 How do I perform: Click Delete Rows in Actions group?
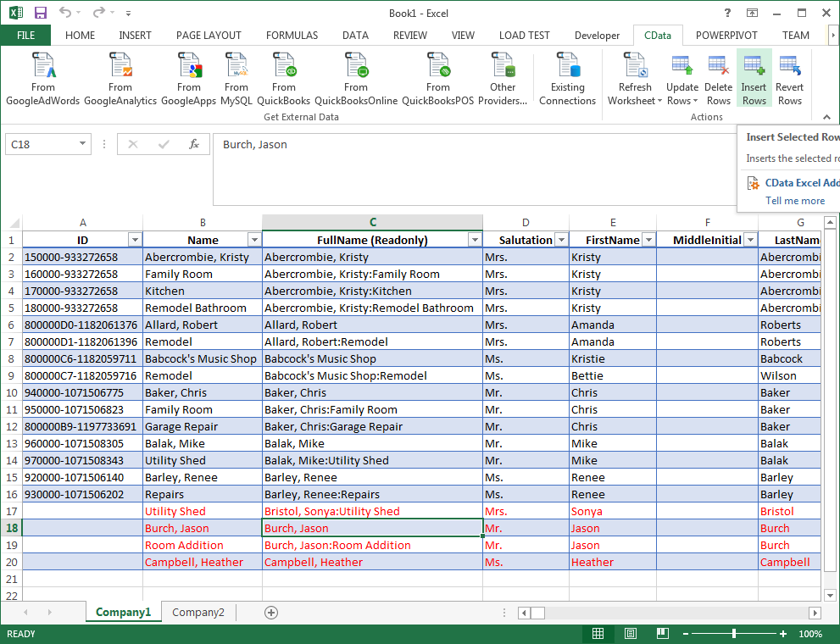(718, 79)
